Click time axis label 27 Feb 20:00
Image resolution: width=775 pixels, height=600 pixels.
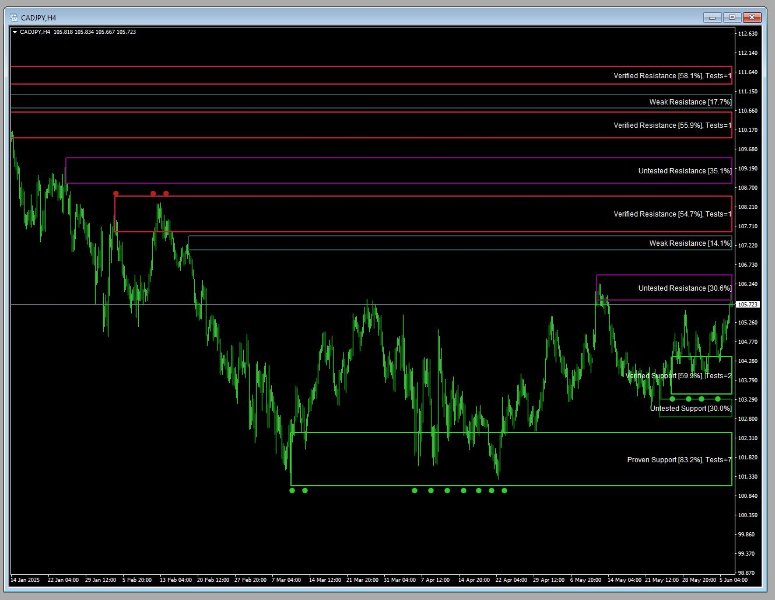click(250, 580)
